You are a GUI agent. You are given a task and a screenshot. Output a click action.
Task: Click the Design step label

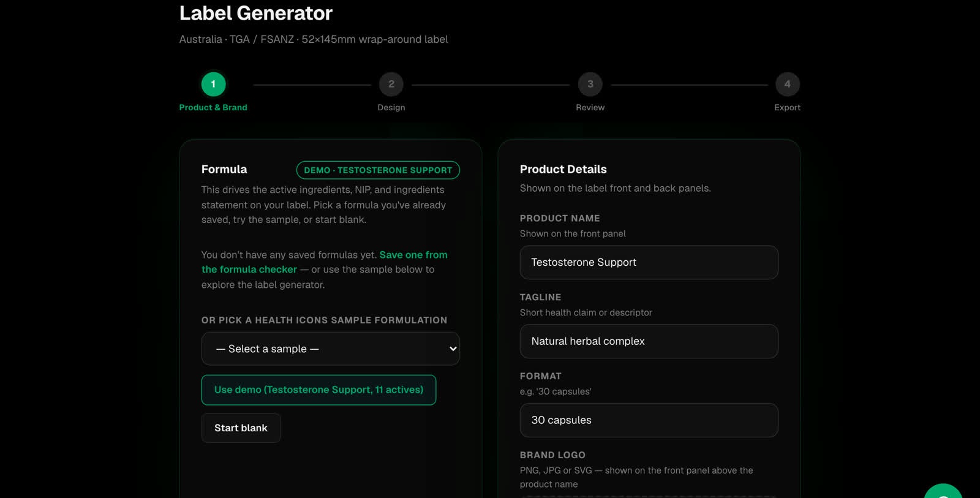(391, 107)
